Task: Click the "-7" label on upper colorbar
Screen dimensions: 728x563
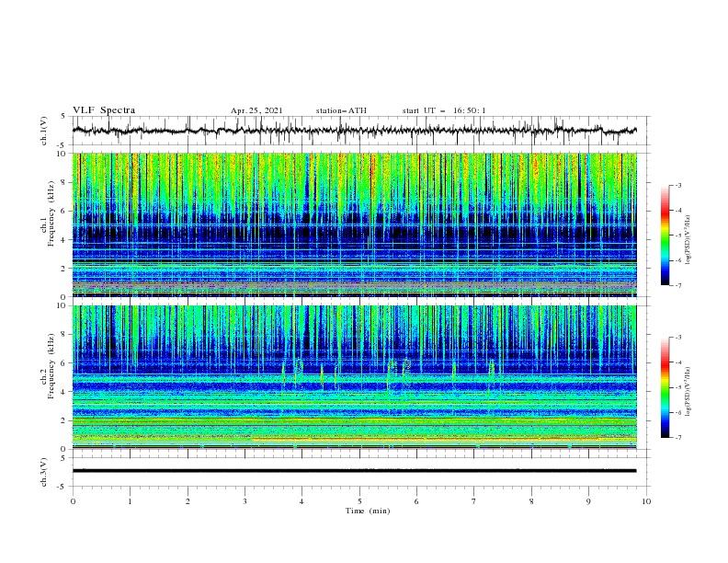Action: (678, 285)
